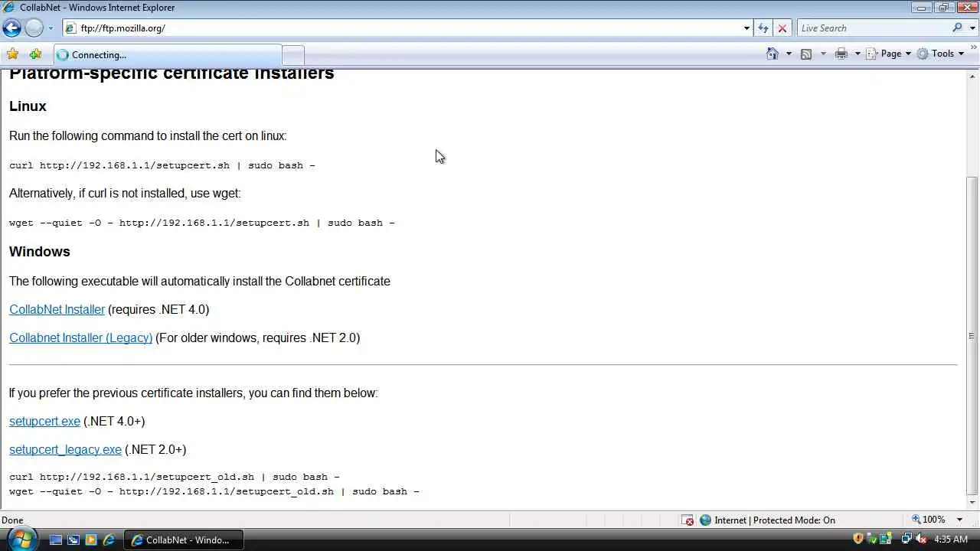Expand the Home button dropdown arrow

click(789, 54)
